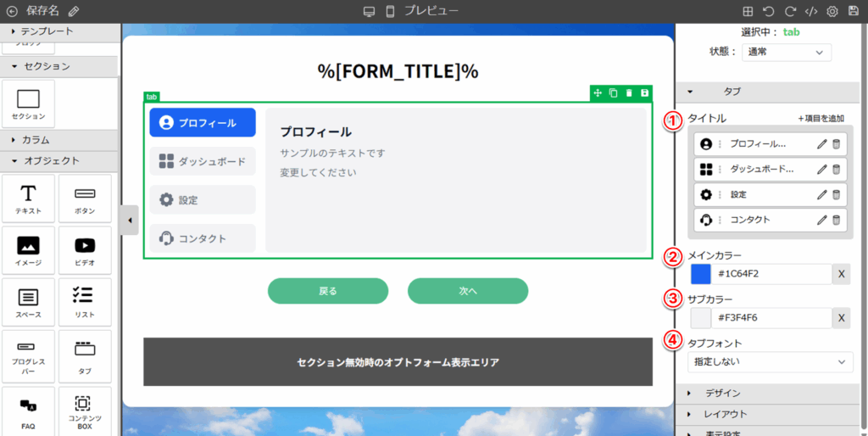
Task: Open the タブフォント dropdown
Action: tap(770, 361)
